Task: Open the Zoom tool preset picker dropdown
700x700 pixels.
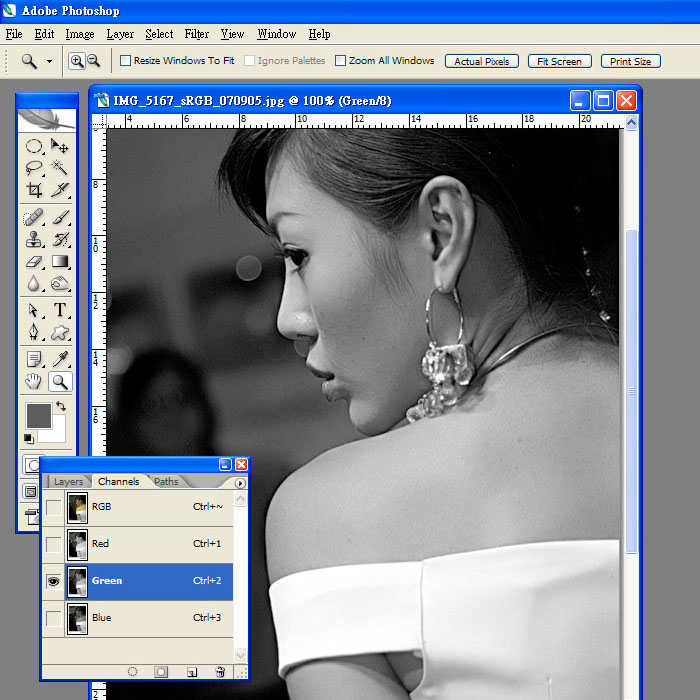Action: point(49,61)
